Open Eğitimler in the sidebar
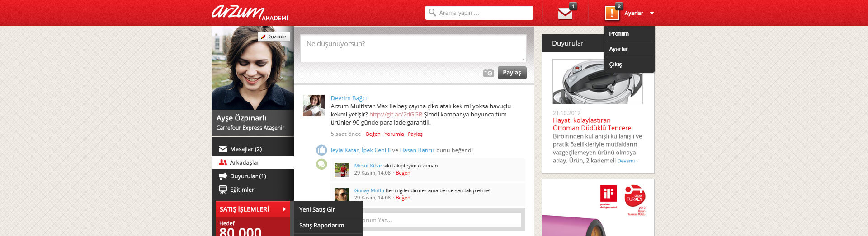 click(253, 190)
